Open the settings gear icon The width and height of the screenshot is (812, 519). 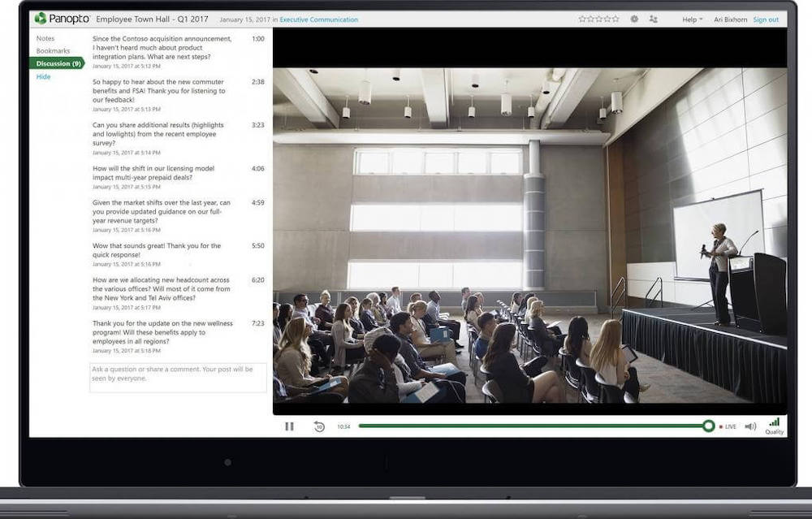[x=634, y=19]
